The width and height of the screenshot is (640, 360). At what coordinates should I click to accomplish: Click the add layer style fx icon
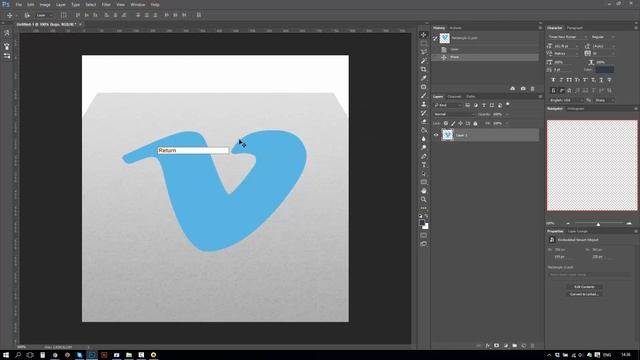(488, 346)
